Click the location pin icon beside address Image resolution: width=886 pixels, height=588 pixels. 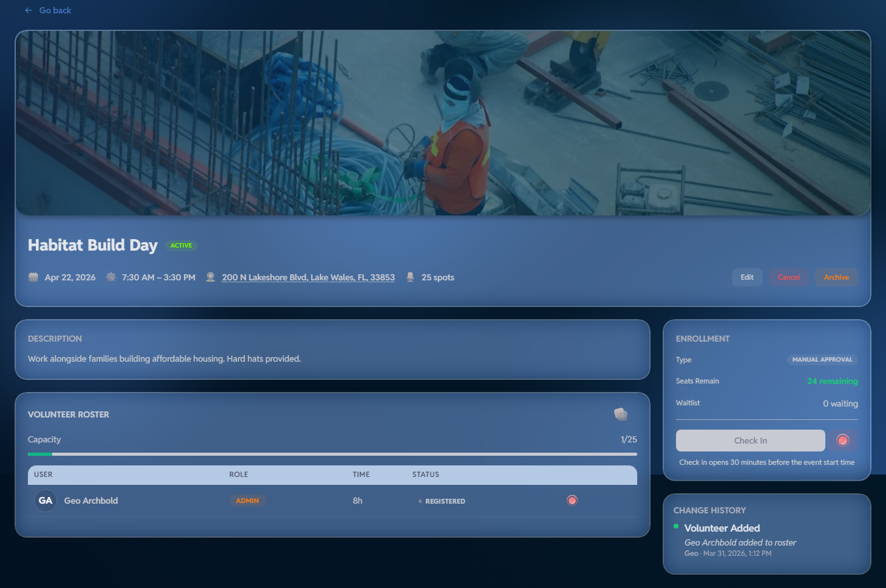(x=211, y=277)
